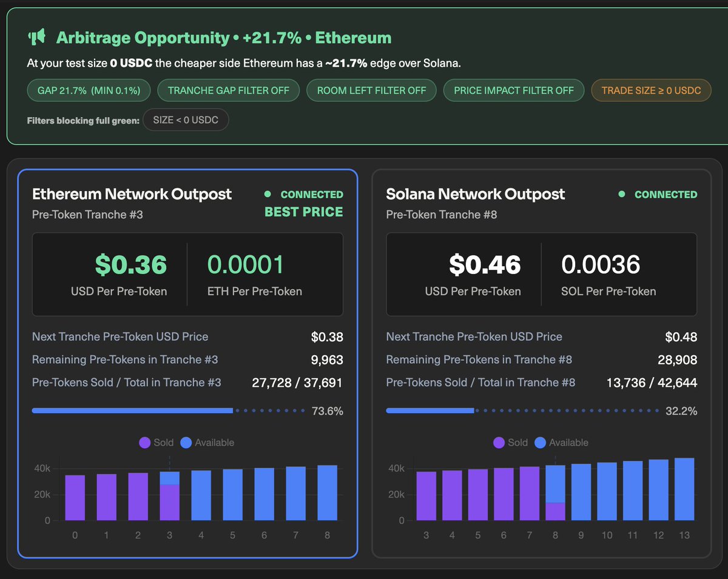728x579 pixels.
Task: Click Solana CONNECTED status text
Action: [666, 195]
